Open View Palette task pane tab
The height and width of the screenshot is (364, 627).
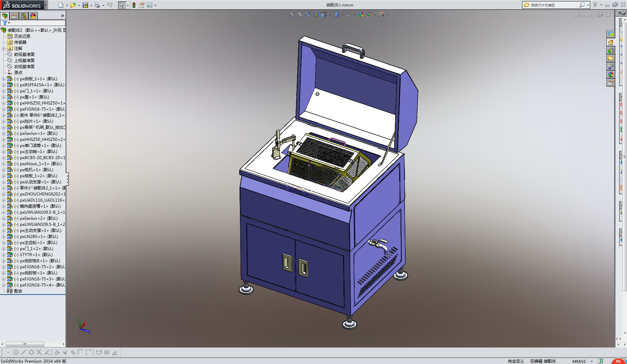point(610,66)
